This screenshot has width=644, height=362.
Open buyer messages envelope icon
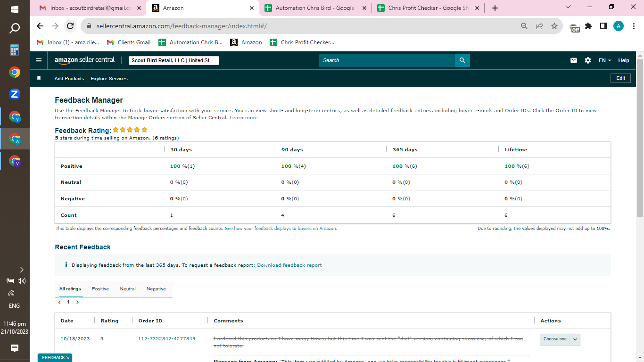[574, 60]
